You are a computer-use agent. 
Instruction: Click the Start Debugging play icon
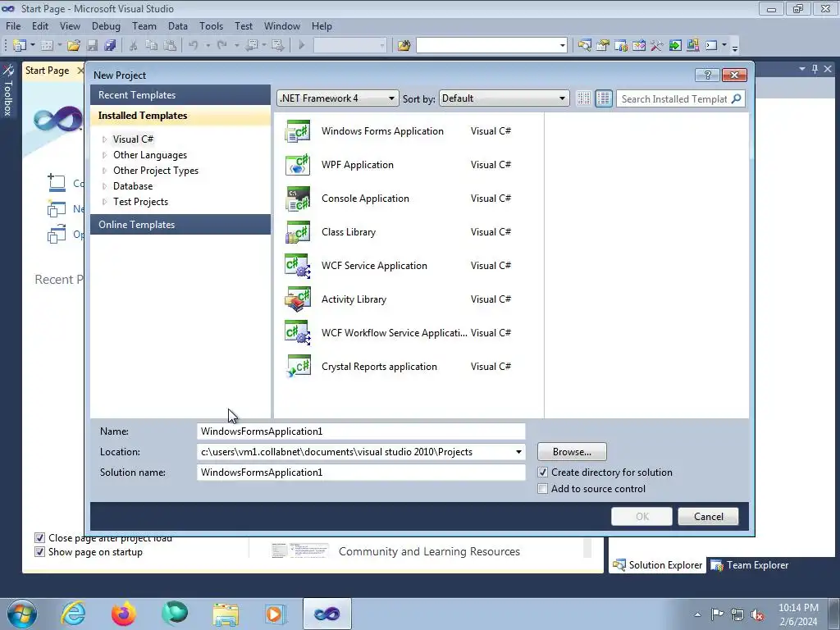pos(302,46)
